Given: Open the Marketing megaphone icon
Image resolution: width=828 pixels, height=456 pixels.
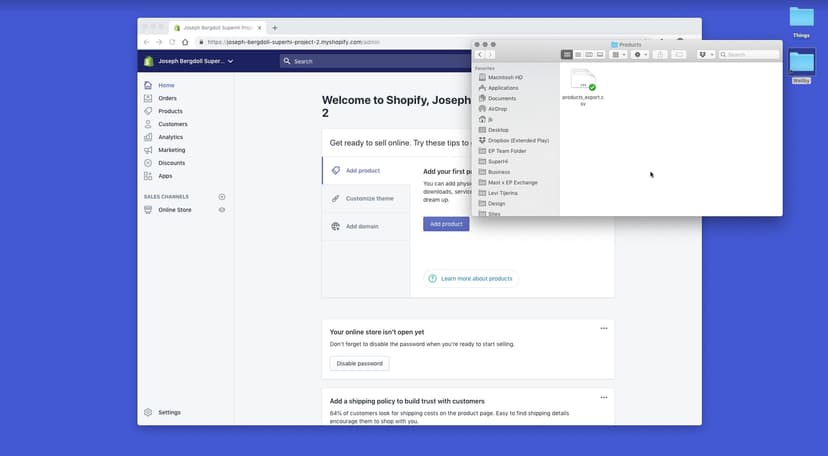Looking at the screenshot, I should [149, 150].
